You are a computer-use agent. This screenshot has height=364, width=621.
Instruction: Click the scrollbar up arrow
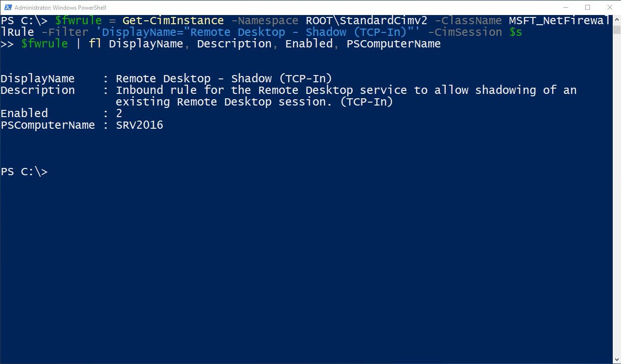[617, 19]
